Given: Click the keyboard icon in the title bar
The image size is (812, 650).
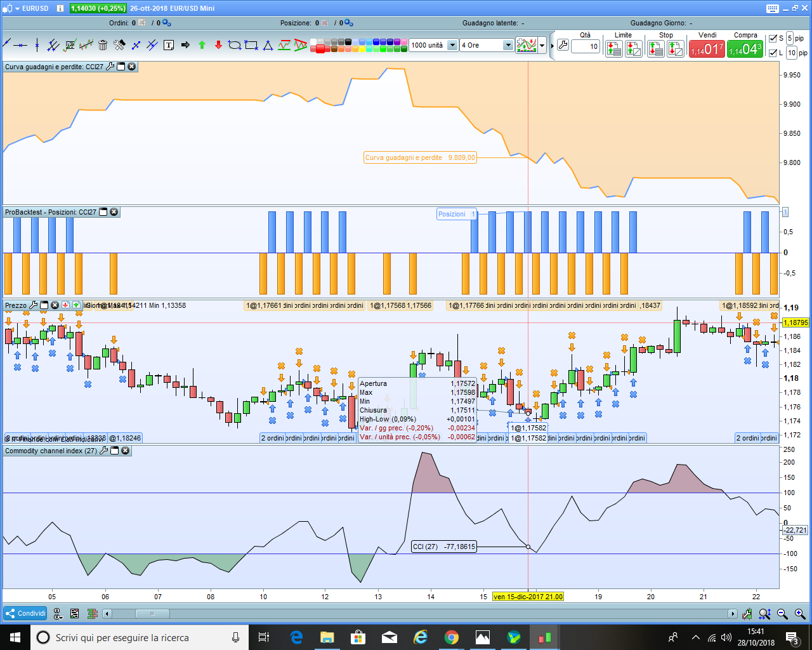Looking at the screenshot, I should (x=773, y=8).
